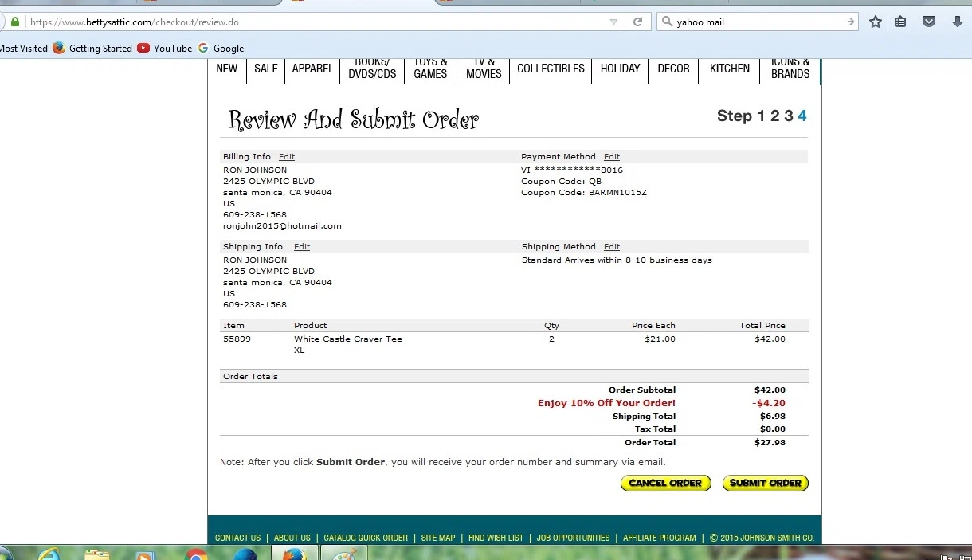This screenshot has height=560, width=972.
Task: Open the Most Visited bookmarks
Action: click(23, 49)
